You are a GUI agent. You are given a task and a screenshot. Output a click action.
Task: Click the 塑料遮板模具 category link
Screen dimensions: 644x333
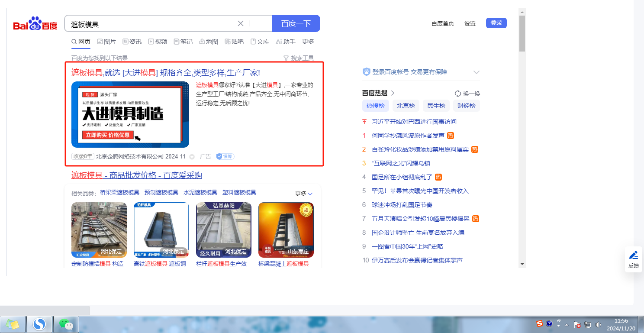pyautogui.click(x=239, y=192)
